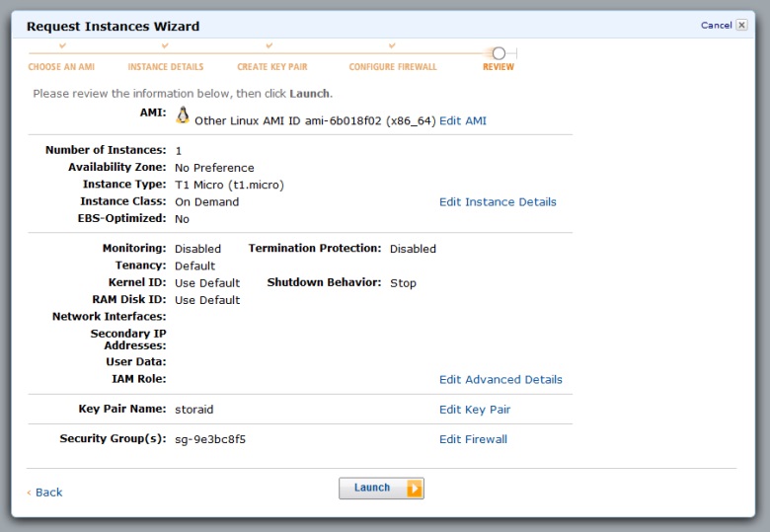Go to the Instance Details step
Viewport: 770px width, 532px height.
pos(166,67)
